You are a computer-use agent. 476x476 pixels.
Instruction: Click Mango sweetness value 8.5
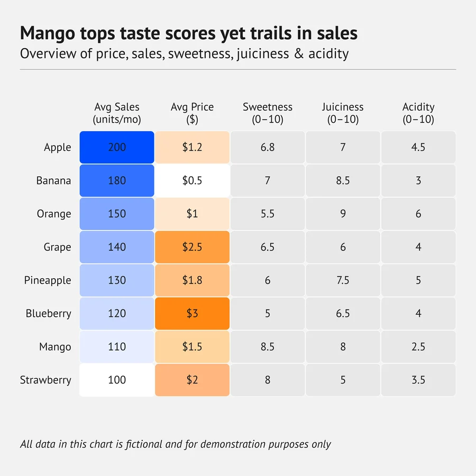coord(268,346)
